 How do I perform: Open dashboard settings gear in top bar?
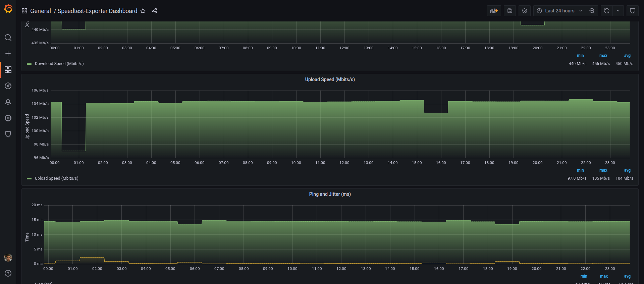[x=525, y=11]
